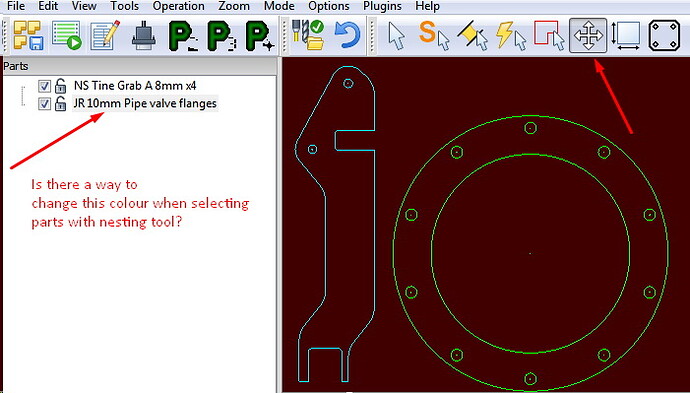Open the Mode menu
This screenshot has height=393, width=690.
pyautogui.click(x=279, y=6)
